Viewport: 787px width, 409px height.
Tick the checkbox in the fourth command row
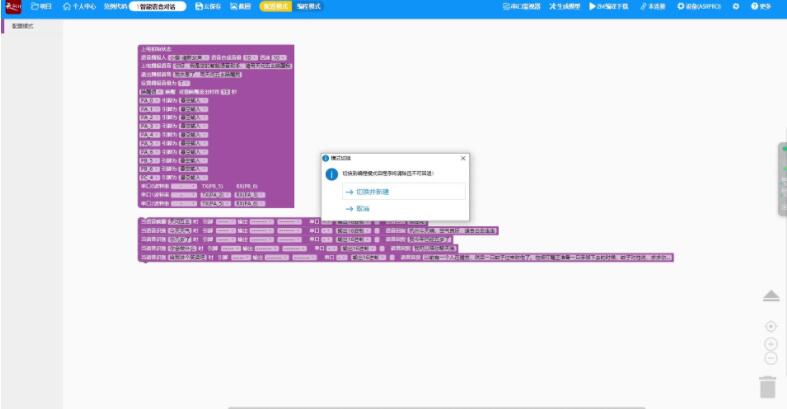tap(382, 248)
